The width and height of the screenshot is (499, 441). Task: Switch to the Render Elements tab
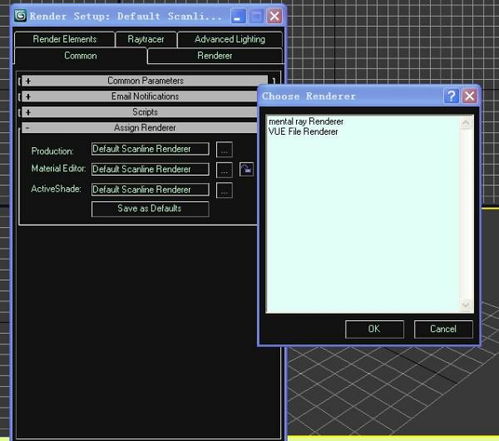click(x=65, y=39)
